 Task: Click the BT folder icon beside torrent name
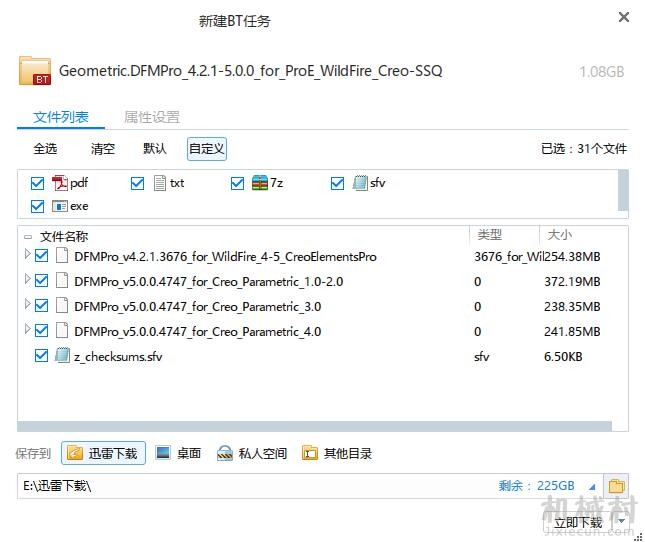click(35, 71)
